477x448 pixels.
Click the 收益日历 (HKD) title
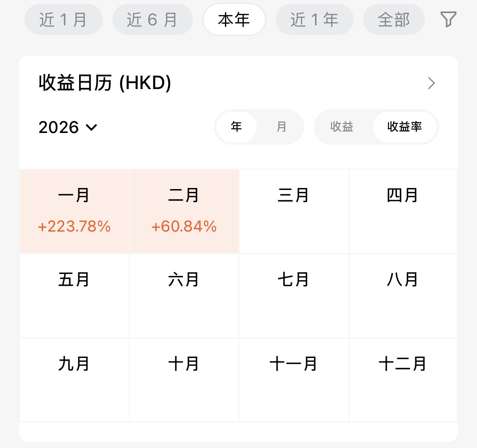105,83
